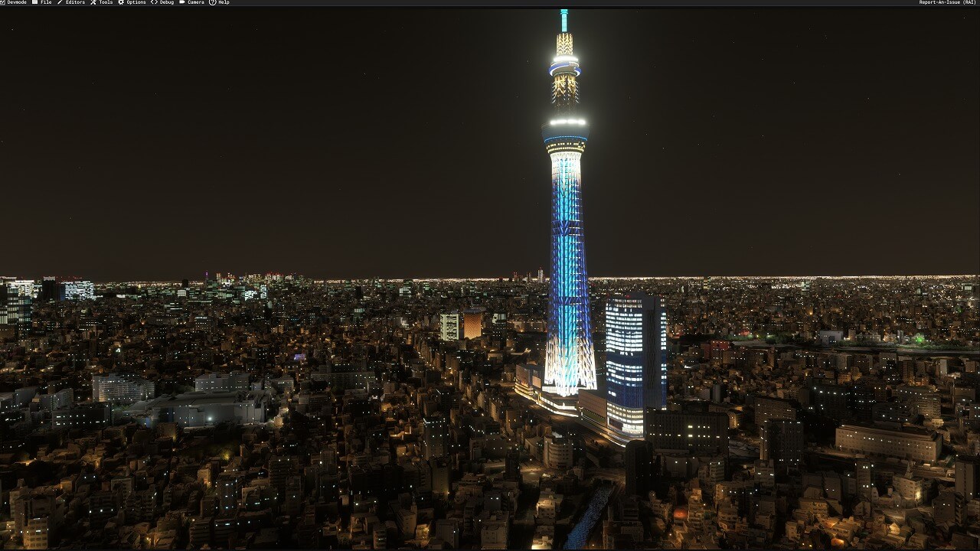This screenshot has width=980, height=551.
Task: Click the illuminated Skytree tower in the viewport
Action: tap(568, 268)
